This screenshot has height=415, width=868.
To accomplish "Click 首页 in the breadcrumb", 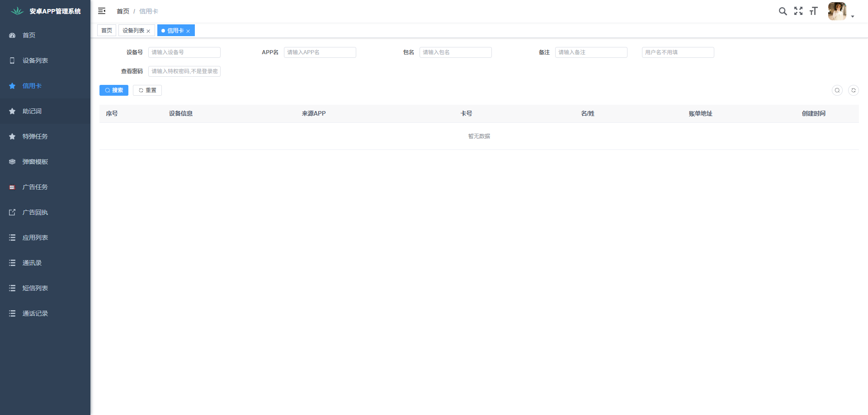I will (x=123, y=11).
